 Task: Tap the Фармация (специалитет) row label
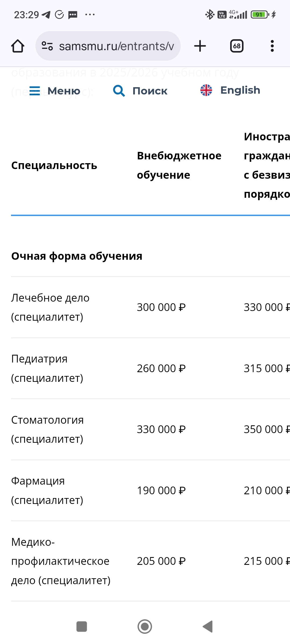click(47, 491)
